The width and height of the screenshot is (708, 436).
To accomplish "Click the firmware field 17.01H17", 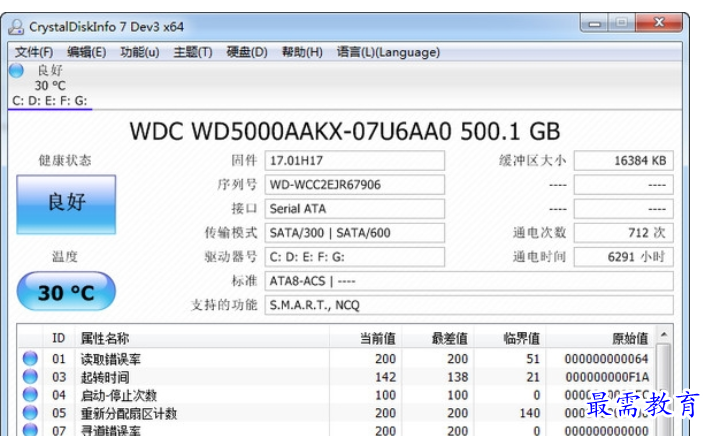I will [354, 161].
